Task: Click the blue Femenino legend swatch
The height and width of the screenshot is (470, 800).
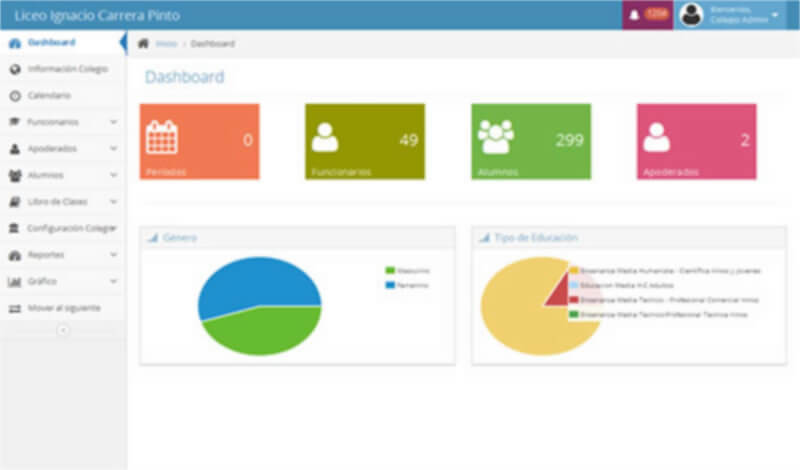Action: (390, 285)
